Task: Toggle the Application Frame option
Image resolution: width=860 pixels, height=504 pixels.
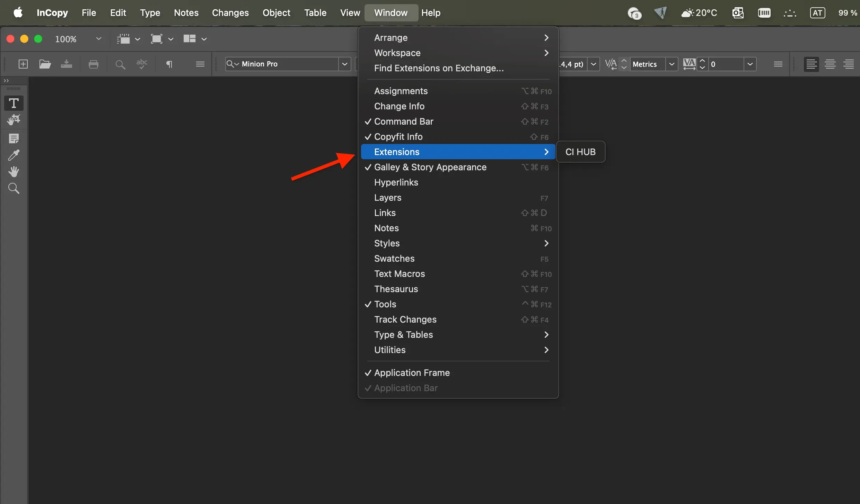Action: tap(458, 373)
